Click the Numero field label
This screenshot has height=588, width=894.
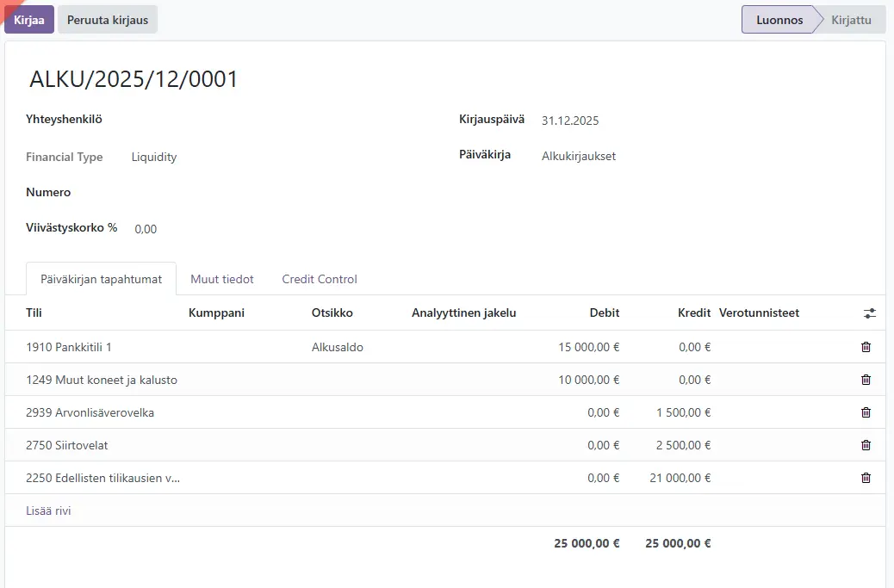(x=48, y=192)
